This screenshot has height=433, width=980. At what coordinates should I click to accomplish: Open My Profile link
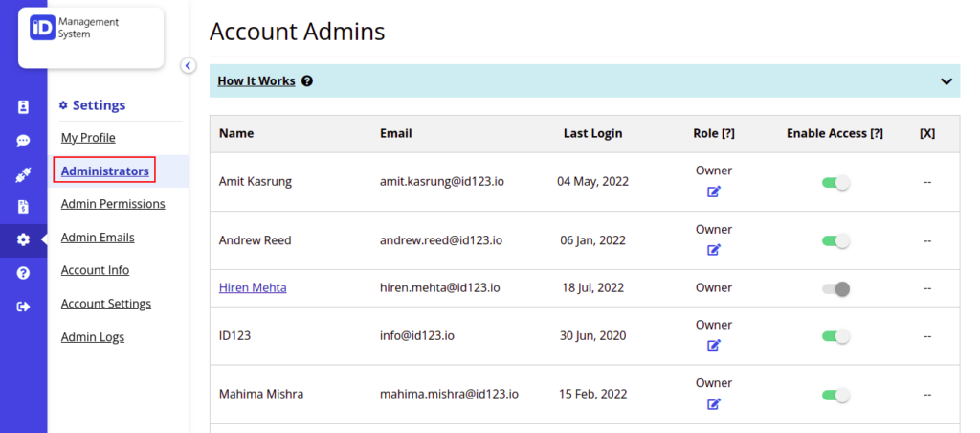click(88, 138)
